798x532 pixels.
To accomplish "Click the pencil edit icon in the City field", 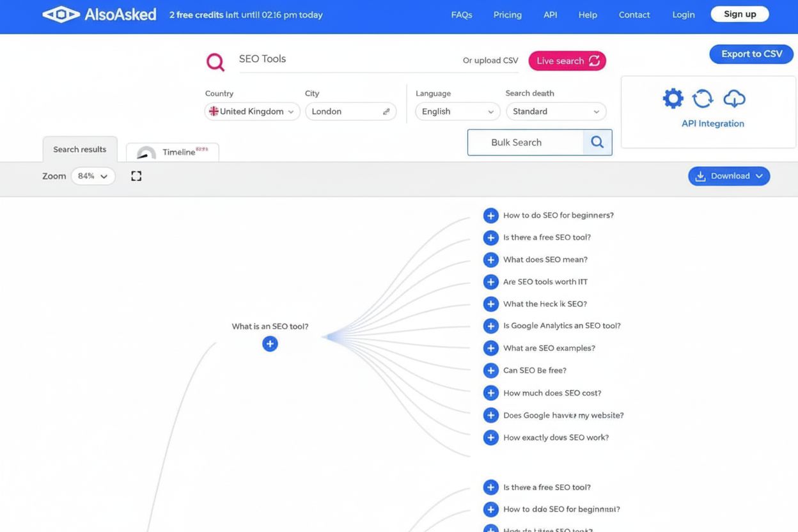I will pyautogui.click(x=386, y=111).
